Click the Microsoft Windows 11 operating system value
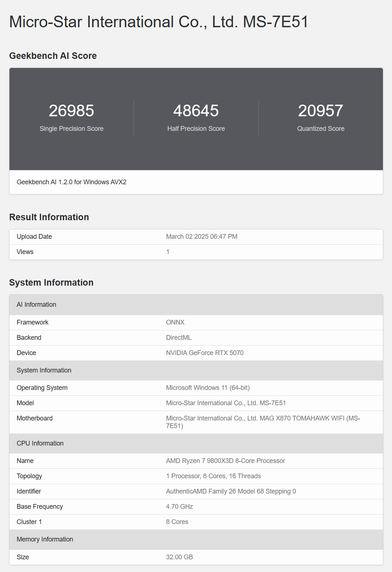 pyautogui.click(x=208, y=388)
